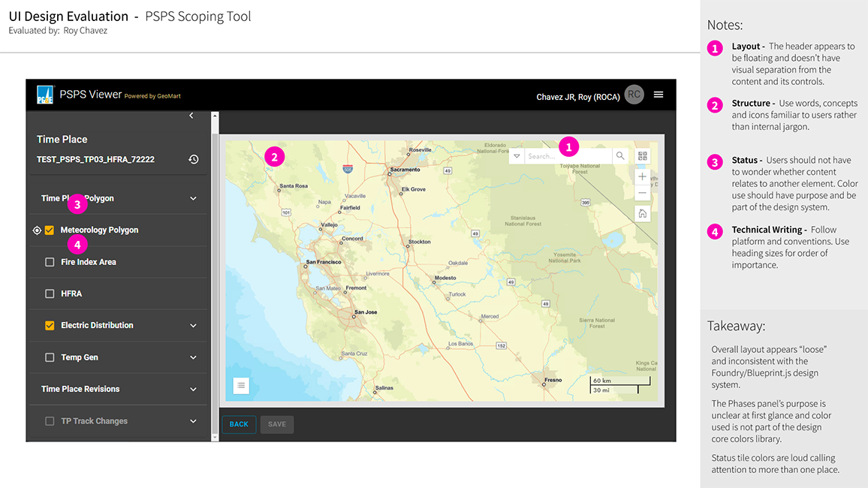
Task: Check the HFRA layer checkbox
Action: (51, 293)
